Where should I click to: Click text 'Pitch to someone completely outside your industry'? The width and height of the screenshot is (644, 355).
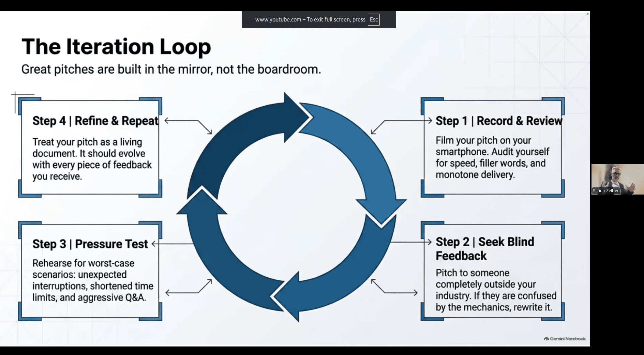486,284
